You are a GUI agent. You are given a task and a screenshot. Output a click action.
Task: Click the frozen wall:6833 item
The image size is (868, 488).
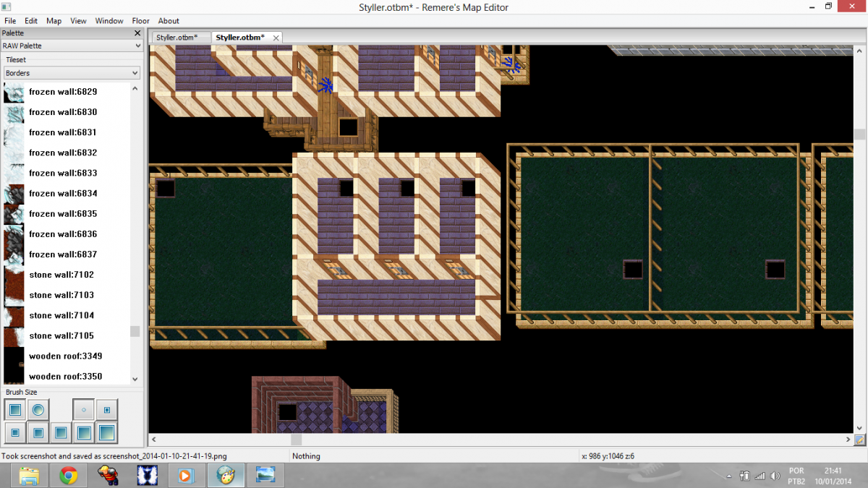pyautogui.click(x=67, y=173)
